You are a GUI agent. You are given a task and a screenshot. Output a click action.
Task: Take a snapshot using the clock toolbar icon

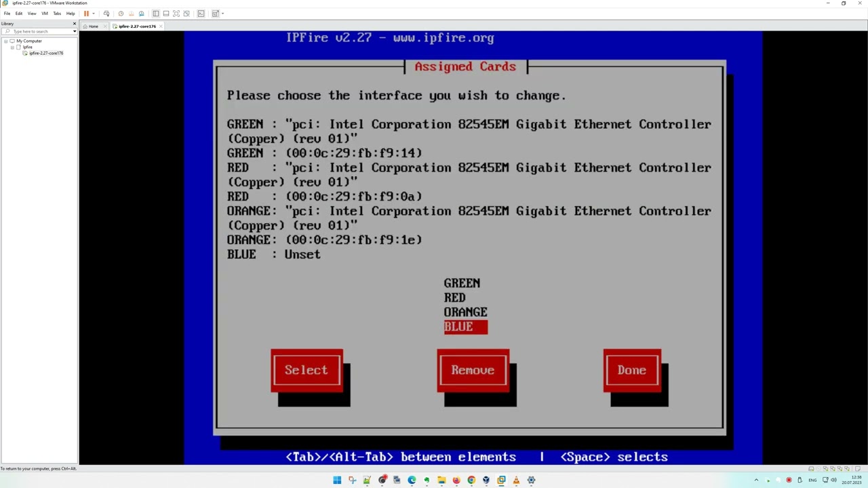(x=121, y=14)
